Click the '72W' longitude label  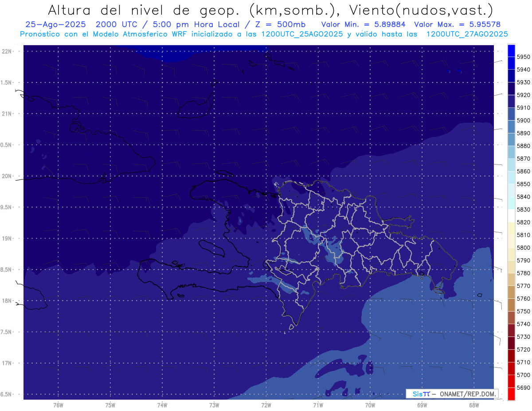[266, 405]
